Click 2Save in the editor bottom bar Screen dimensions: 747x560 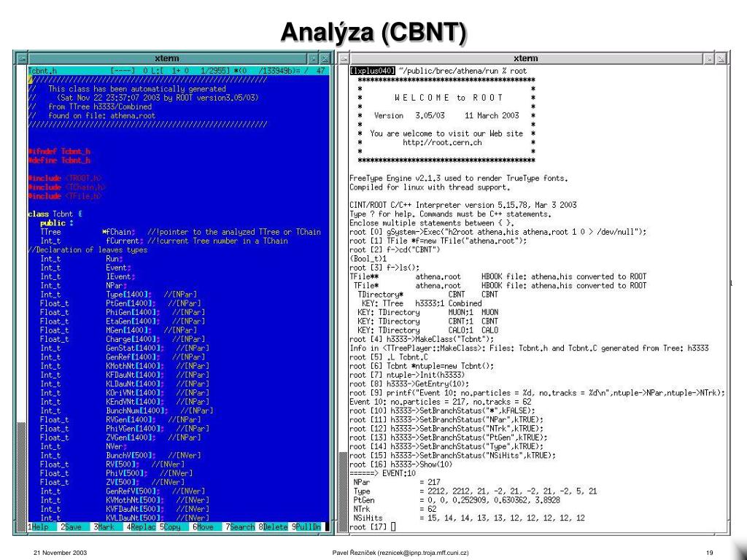pos(71,527)
